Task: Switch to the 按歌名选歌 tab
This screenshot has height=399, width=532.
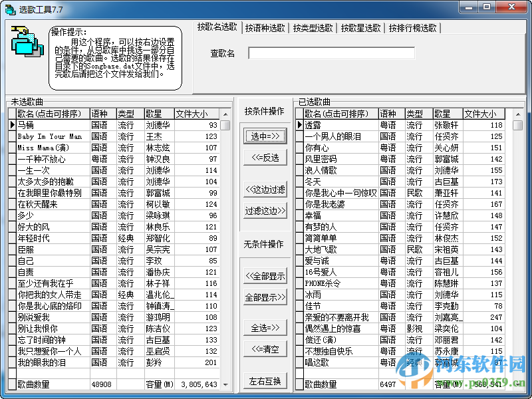Action: [x=217, y=27]
